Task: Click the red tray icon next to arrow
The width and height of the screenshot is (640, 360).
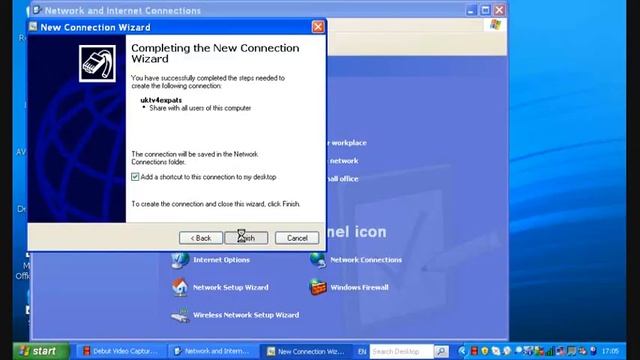Action: point(474,351)
